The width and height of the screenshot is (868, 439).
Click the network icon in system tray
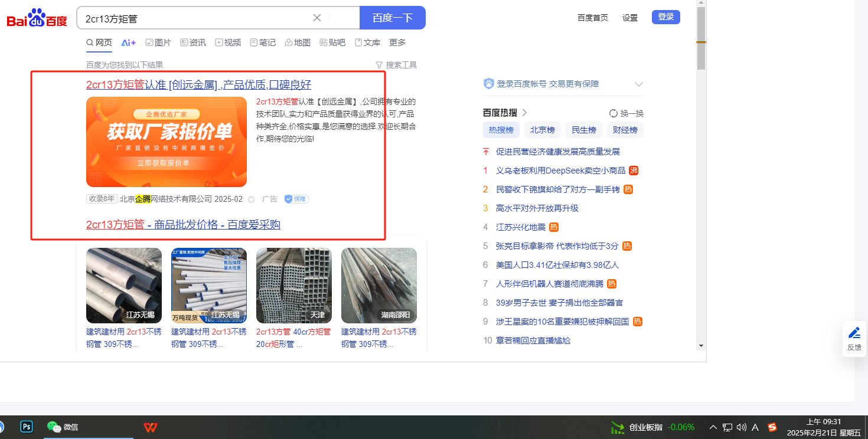coord(727,427)
